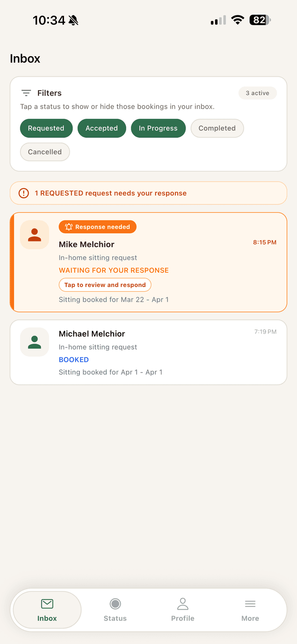Tap the 'Tap to review and respond' button
The height and width of the screenshot is (644, 297).
point(105,285)
